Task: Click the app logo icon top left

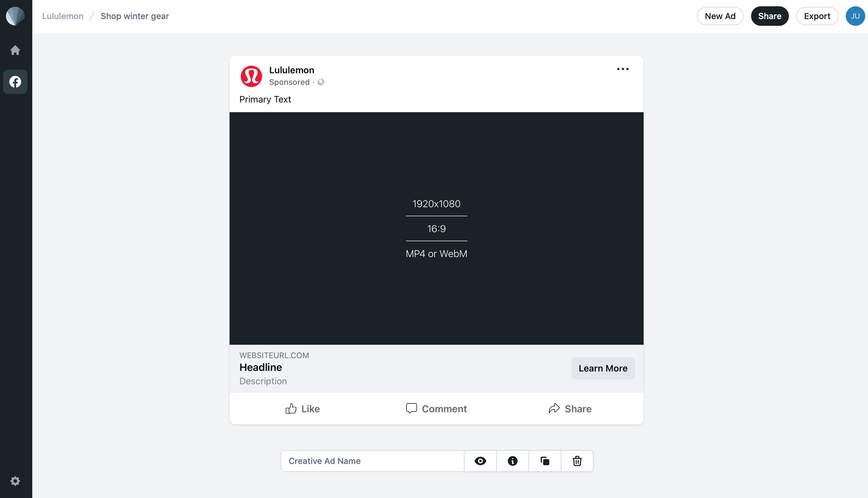Action: point(16,16)
